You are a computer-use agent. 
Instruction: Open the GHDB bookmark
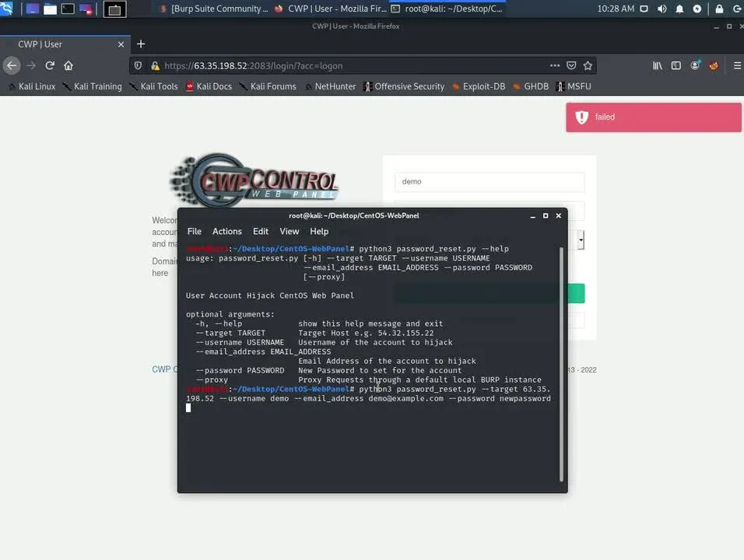point(531,86)
